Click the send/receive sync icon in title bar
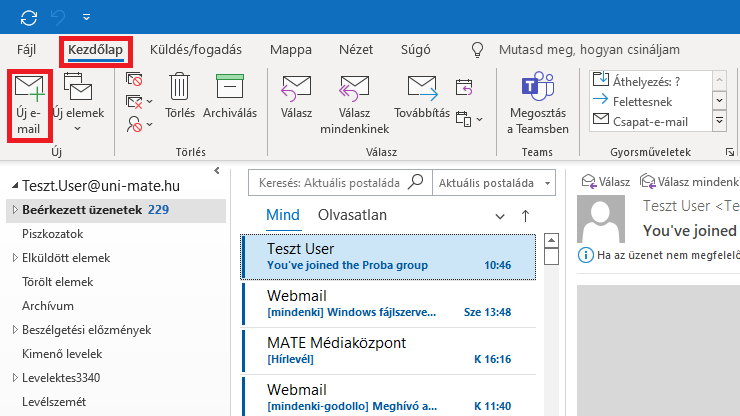The width and height of the screenshot is (740, 416). [x=29, y=17]
